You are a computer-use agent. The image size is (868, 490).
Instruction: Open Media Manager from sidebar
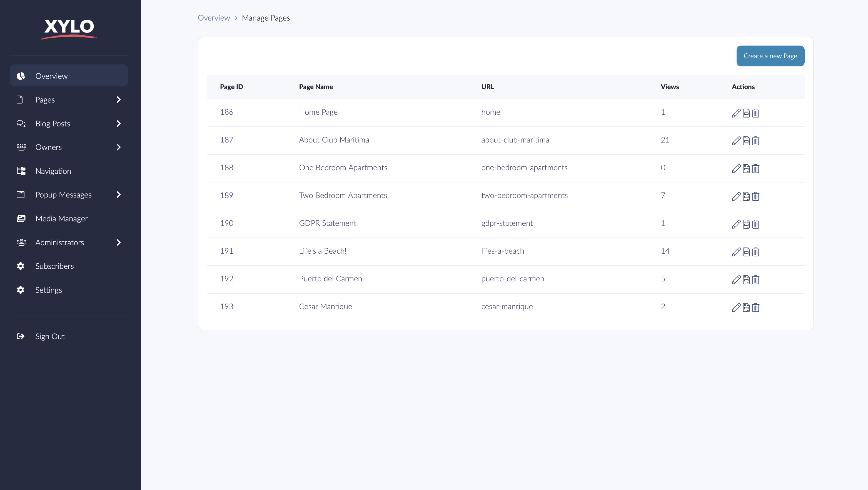click(69, 219)
